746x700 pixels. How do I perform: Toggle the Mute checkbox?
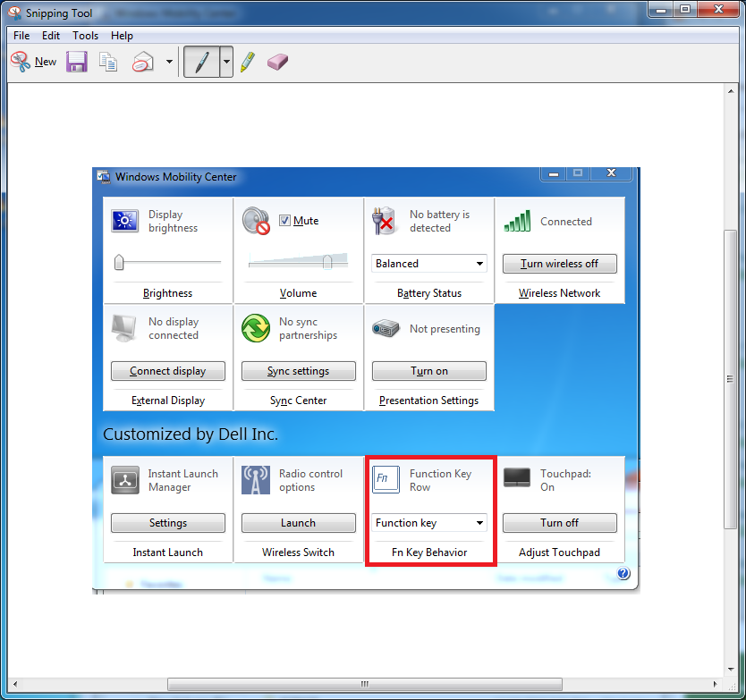point(284,221)
